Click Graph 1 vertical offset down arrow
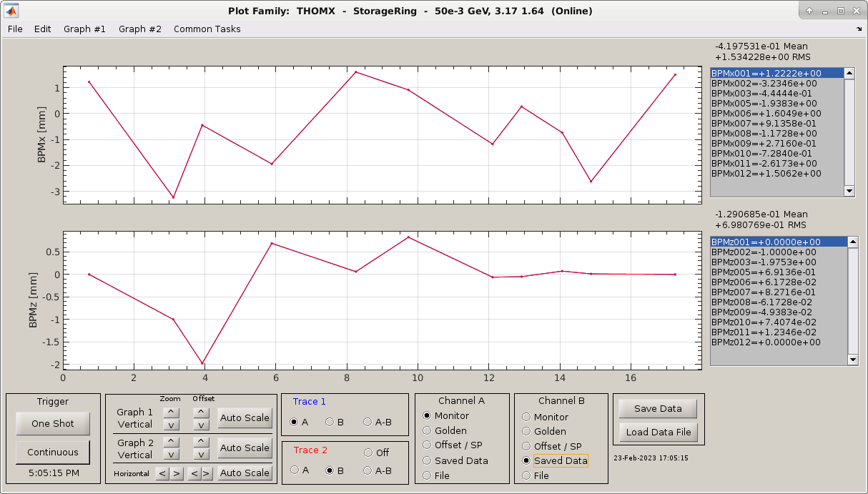The height and width of the screenshot is (494, 868). (x=202, y=425)
